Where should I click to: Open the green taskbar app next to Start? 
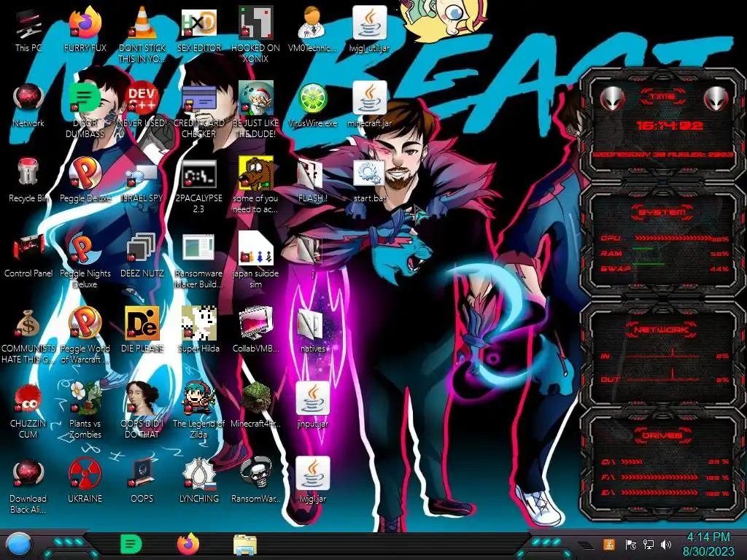tap(131, 544)
